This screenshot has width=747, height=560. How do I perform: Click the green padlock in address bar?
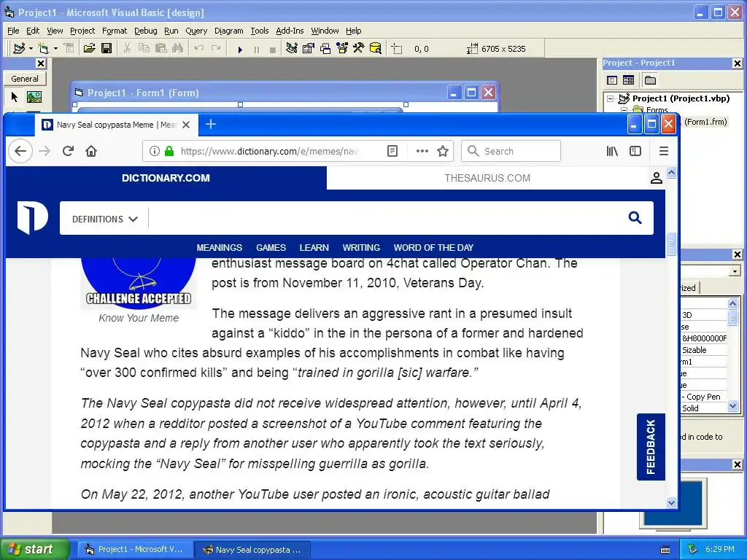tap(169, 152)
